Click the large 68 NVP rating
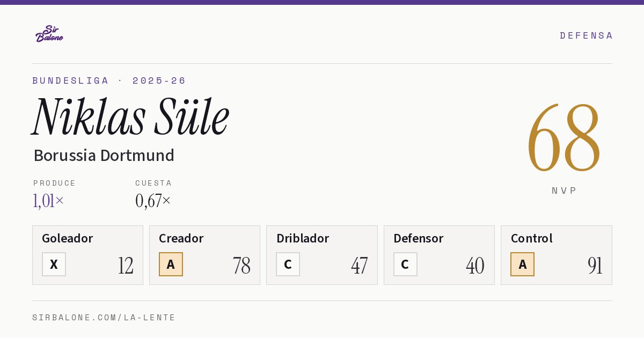 tap(563, 137)
